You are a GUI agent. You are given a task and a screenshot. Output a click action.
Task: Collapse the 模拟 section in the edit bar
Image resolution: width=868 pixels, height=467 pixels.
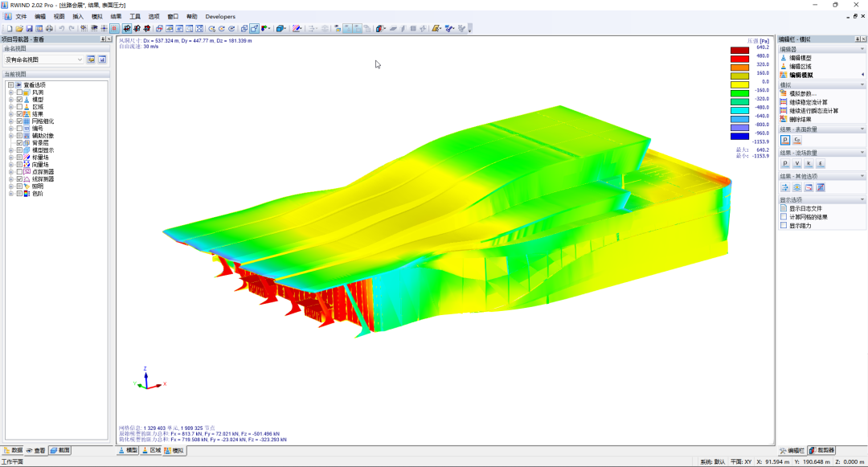coord(862,84)
